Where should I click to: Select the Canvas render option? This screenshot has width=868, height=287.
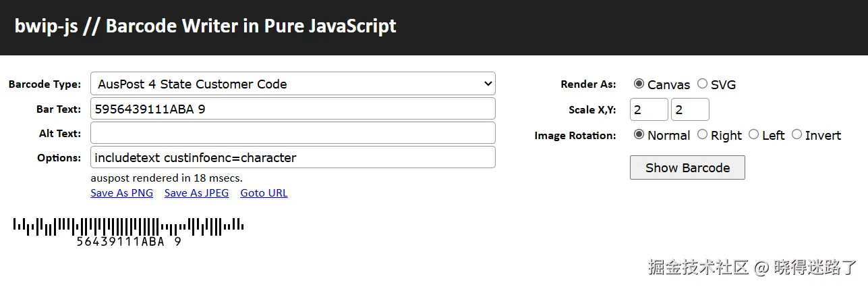click(x=639, y=84)
